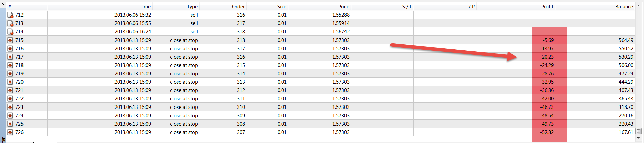Sort by the Profit column header
Viewport: 644px width, 143px height.
point(547,6)
